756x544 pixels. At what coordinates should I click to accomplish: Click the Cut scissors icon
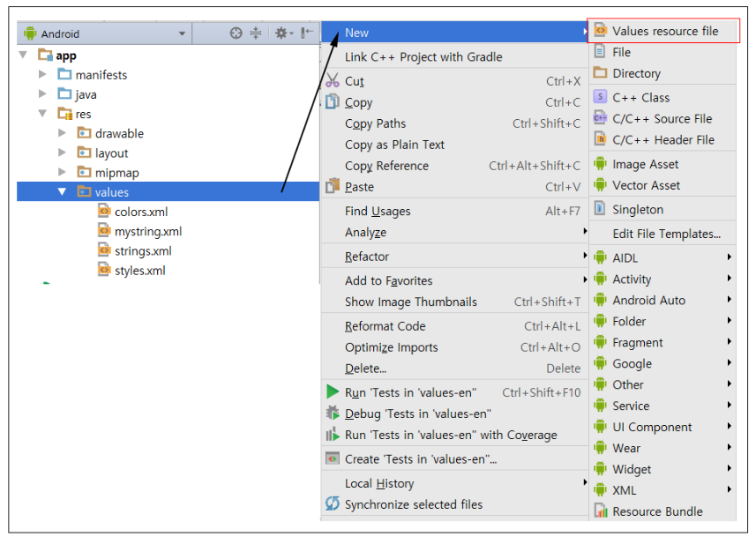[x=333, y=80]
